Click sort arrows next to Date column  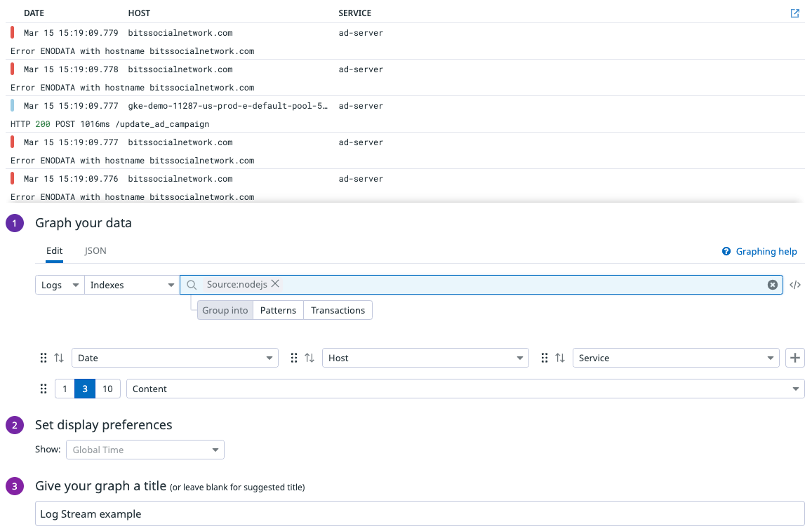59,358
